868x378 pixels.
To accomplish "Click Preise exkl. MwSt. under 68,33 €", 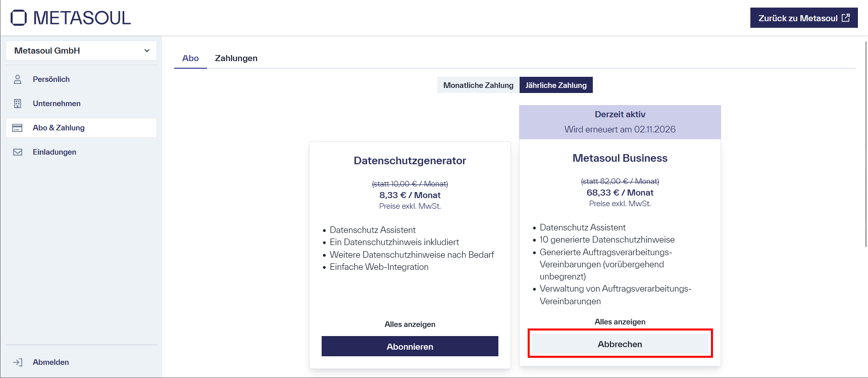I will point(620,204).
